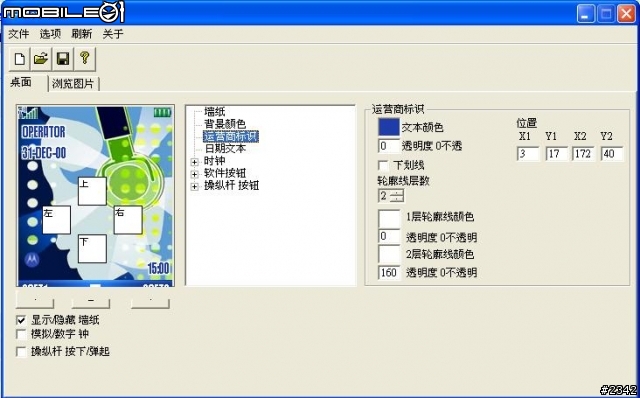Click the Open folder toolbar icon
640x398 pixels.
pos(41,59)
